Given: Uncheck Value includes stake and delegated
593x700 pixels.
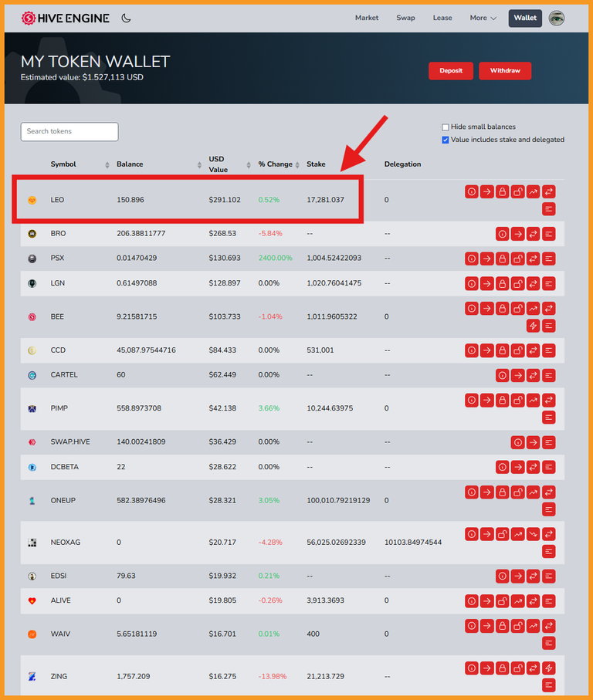Looking at the screenshot, I should pos(446,140).
